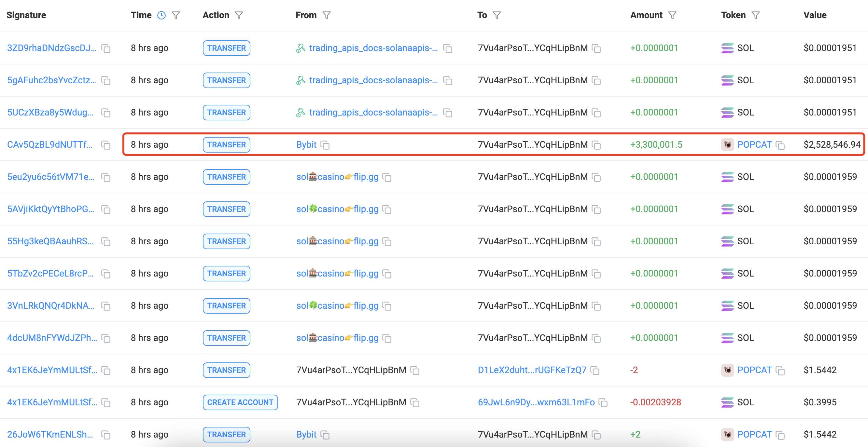
Task: Open Bybit sender in 3,300,001.5 POPCAT row
Action: click(x=306, y=145)
